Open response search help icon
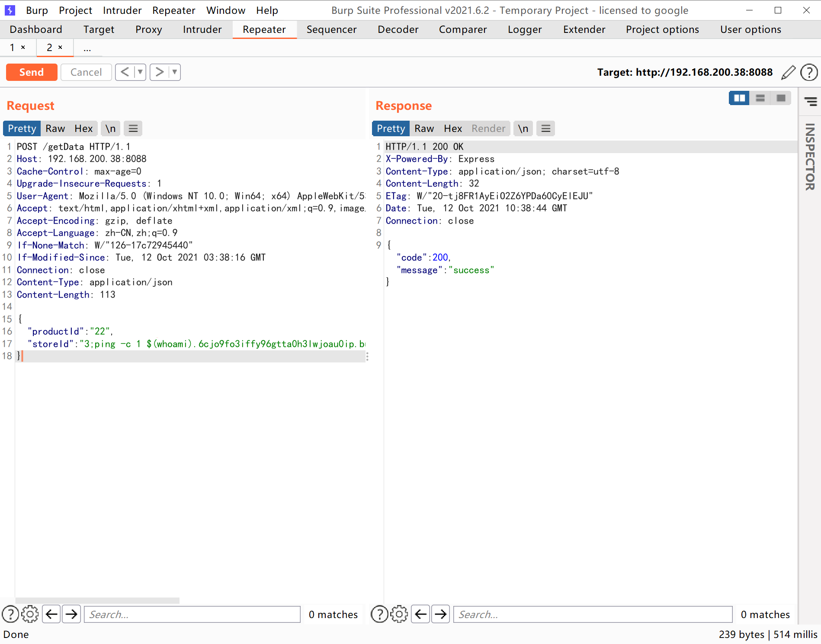 [379, 614]
